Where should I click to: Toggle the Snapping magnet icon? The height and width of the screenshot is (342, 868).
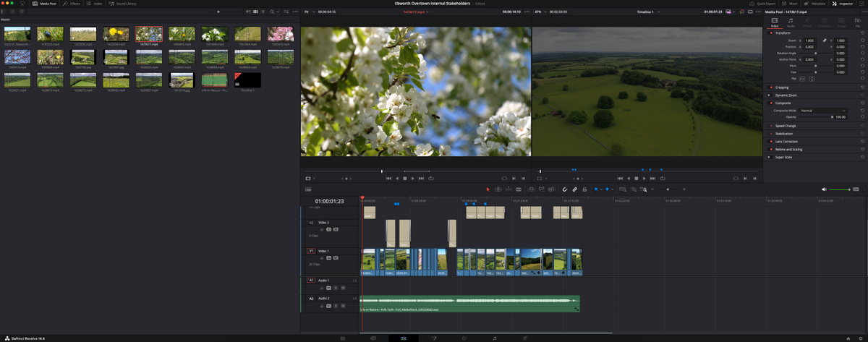565,189
